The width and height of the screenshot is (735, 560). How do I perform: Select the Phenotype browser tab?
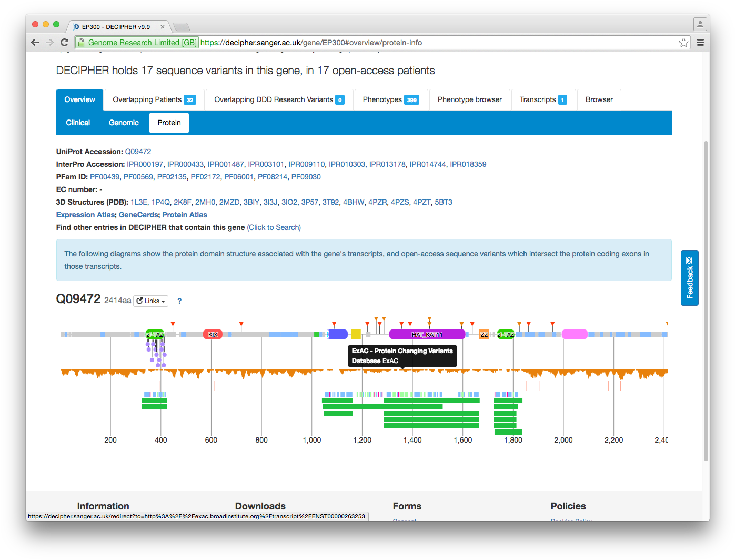[x=469, y=99]
